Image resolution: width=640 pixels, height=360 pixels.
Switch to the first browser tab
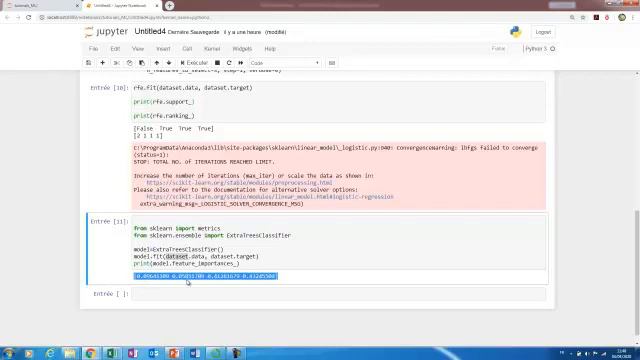(41, 5)
